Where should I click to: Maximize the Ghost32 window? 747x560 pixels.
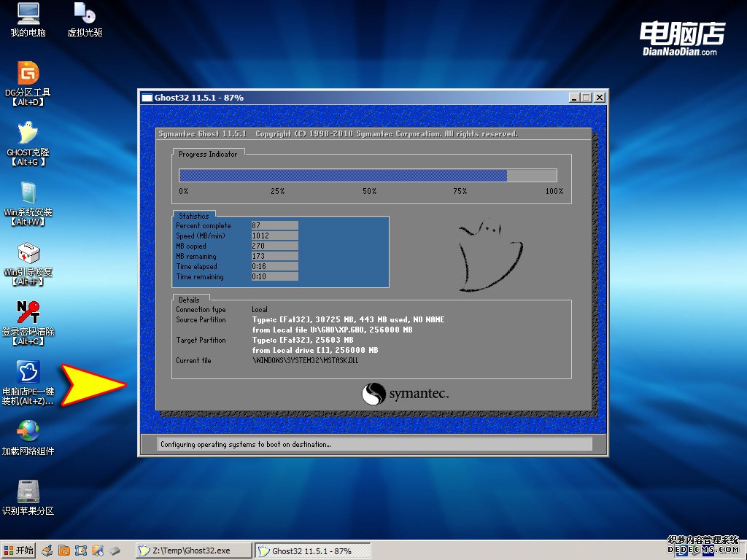point(586,98)
